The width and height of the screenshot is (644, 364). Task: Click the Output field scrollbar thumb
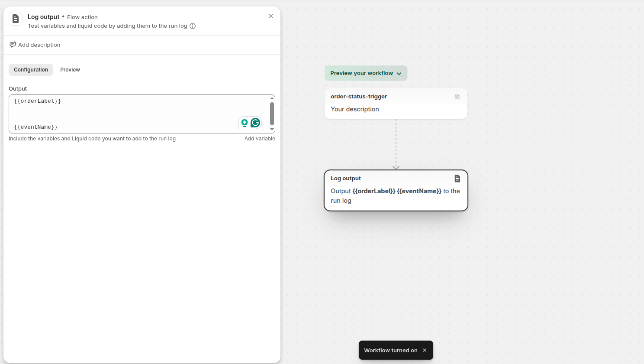point(272,114)
